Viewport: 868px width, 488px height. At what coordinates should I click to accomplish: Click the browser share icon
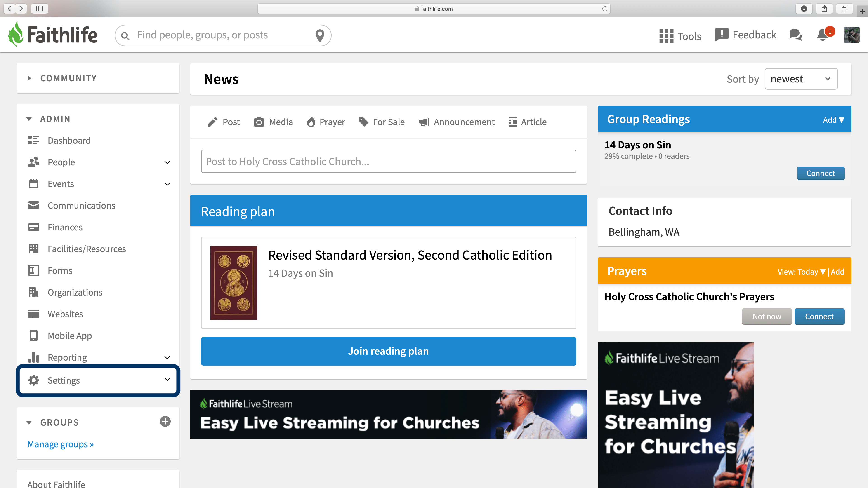(x=824, y=8)
